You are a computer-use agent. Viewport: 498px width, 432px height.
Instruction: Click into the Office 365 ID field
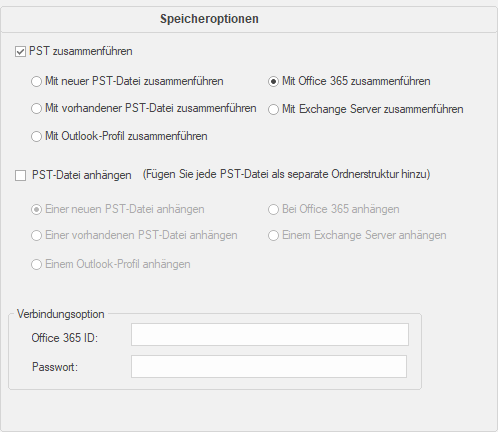tap(270, 334)
